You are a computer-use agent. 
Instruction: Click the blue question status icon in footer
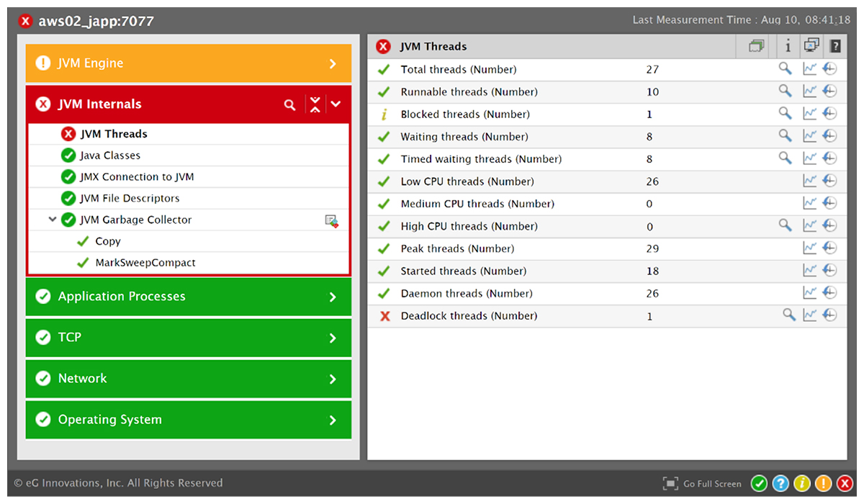[x=780, y=484]
